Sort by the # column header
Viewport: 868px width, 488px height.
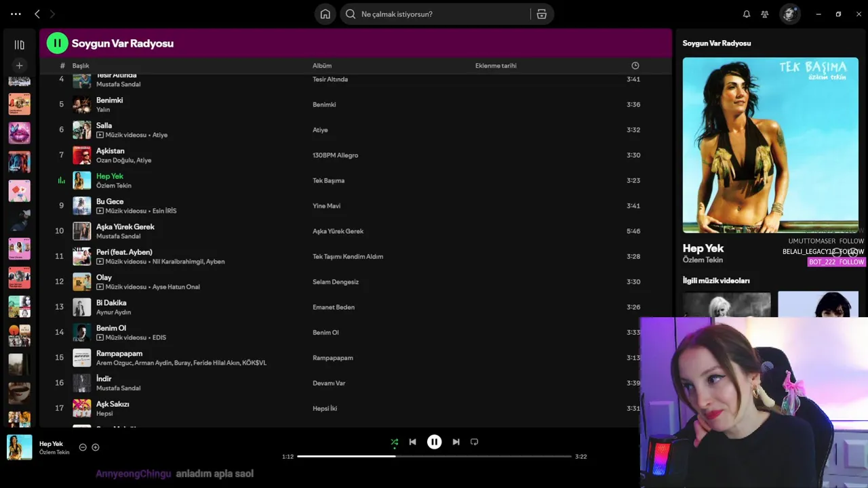point(62,66)
